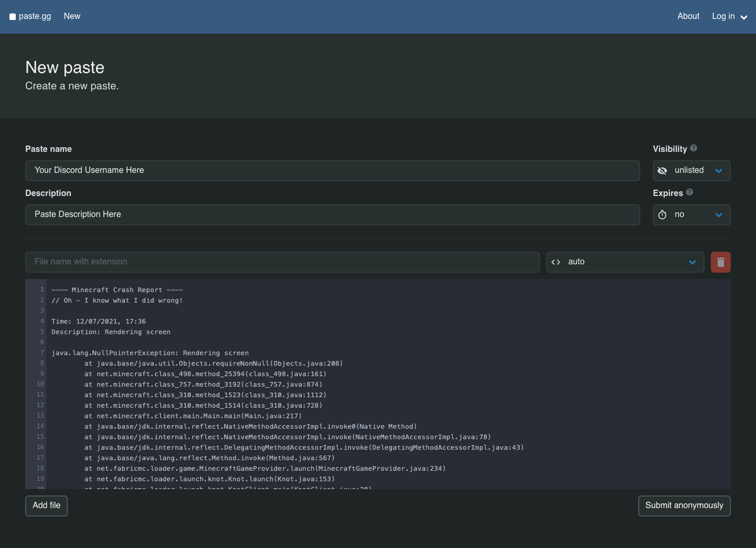Click the file name with extension field

click(x=282, y=262)
